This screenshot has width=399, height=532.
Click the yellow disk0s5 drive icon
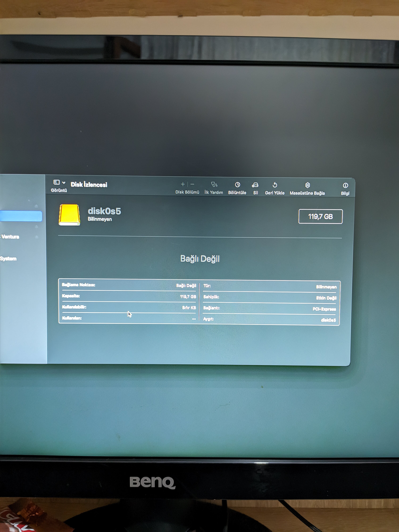(69, 215)
